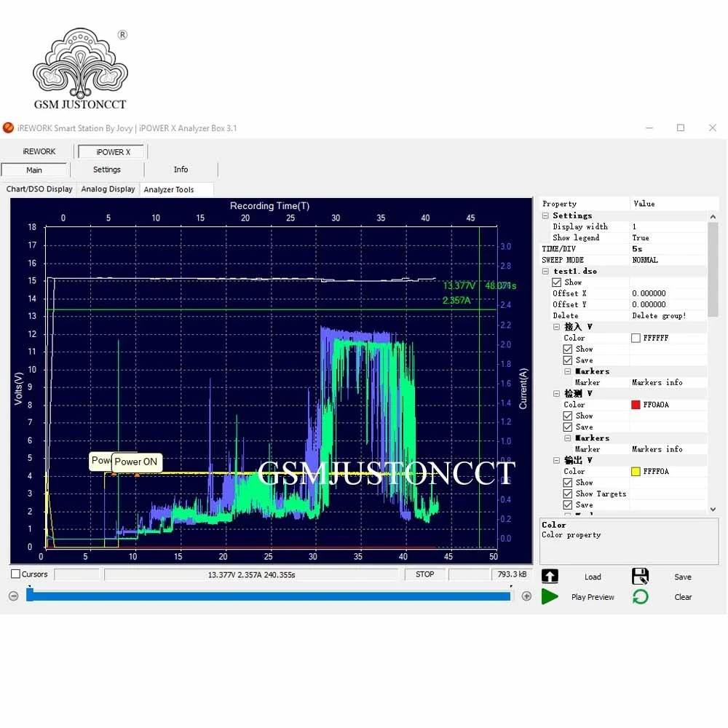Click the green Play Preview triangle
This screenshot has width=728, height=728.
[x=550, y=597]
